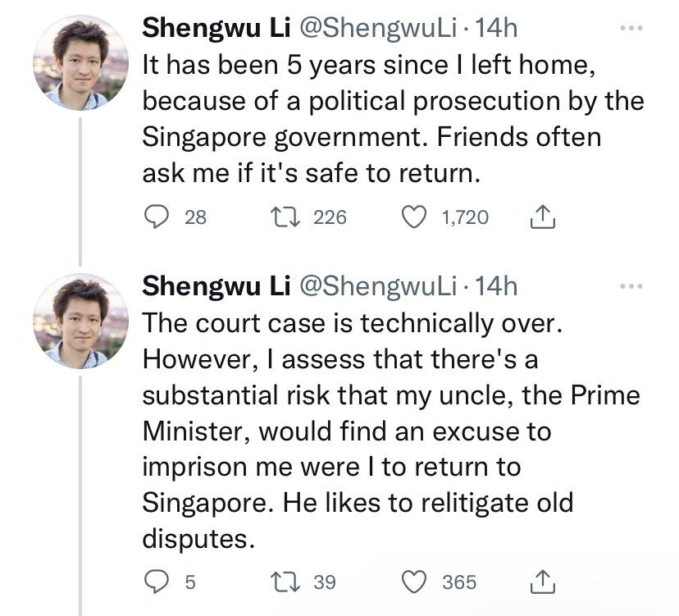679x616 pixels.
Task: Open more options menu on second tweet
Action: pyautogui.click(x=630, y=286)
